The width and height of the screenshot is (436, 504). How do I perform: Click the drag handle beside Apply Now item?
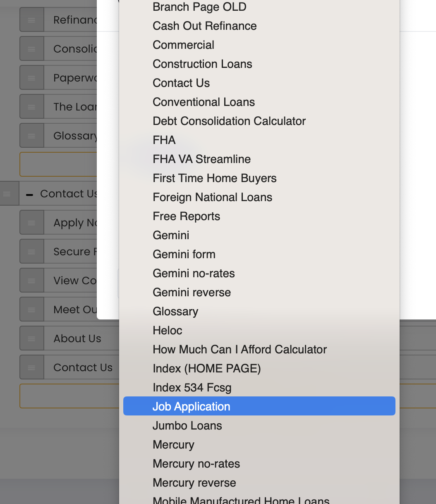[x=31, y=223]
